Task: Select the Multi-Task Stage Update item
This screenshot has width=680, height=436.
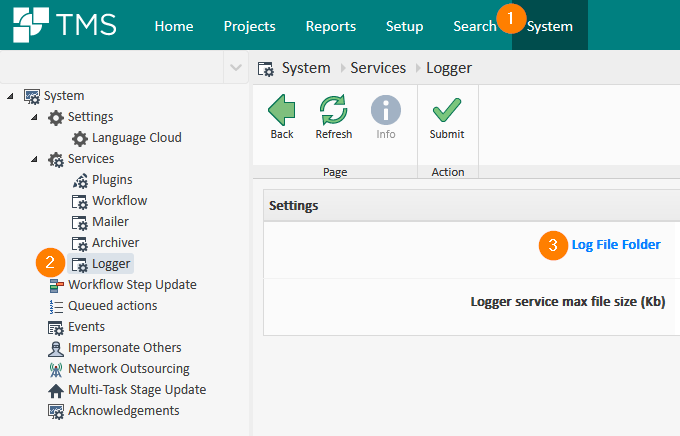Action: point(136,390)
